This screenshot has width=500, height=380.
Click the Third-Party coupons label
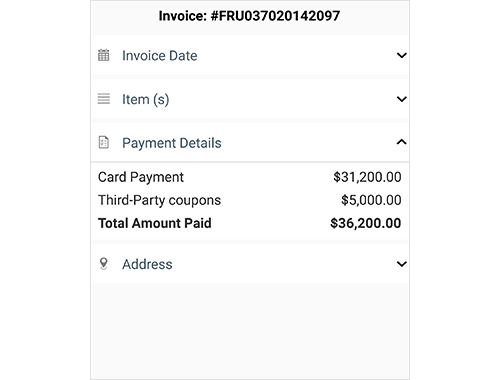pyautogui.click(x=159, y=200)
